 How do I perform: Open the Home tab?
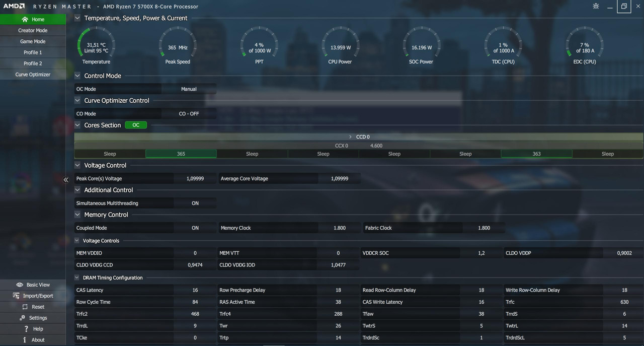tap(33, 19)
